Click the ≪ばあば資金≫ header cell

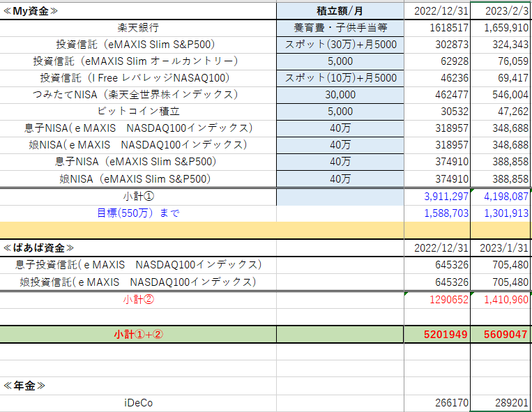[138, 248]
